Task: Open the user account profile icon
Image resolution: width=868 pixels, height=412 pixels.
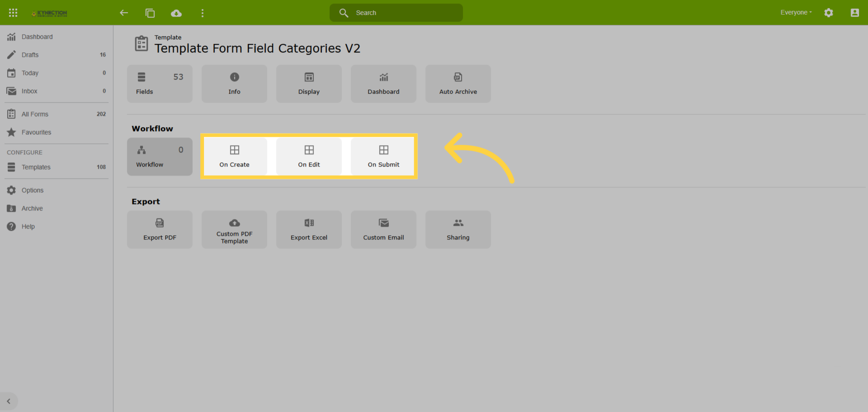Action: click(855, 13)
